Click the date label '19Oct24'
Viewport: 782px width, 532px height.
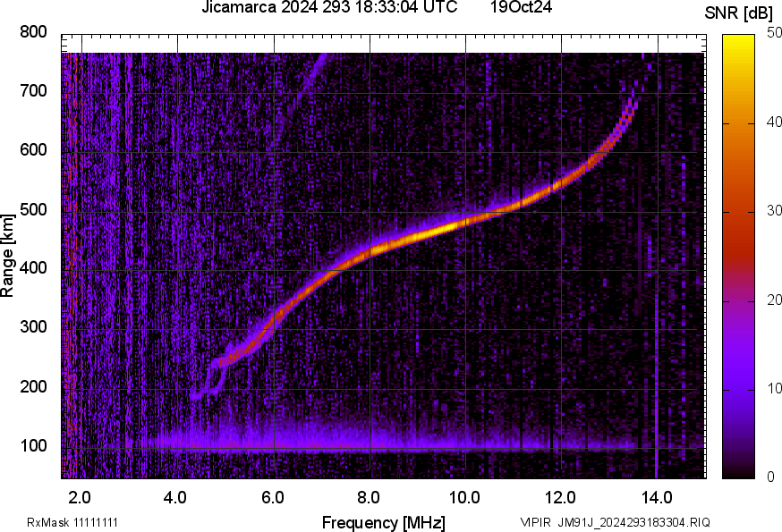[x=521, y=7]
